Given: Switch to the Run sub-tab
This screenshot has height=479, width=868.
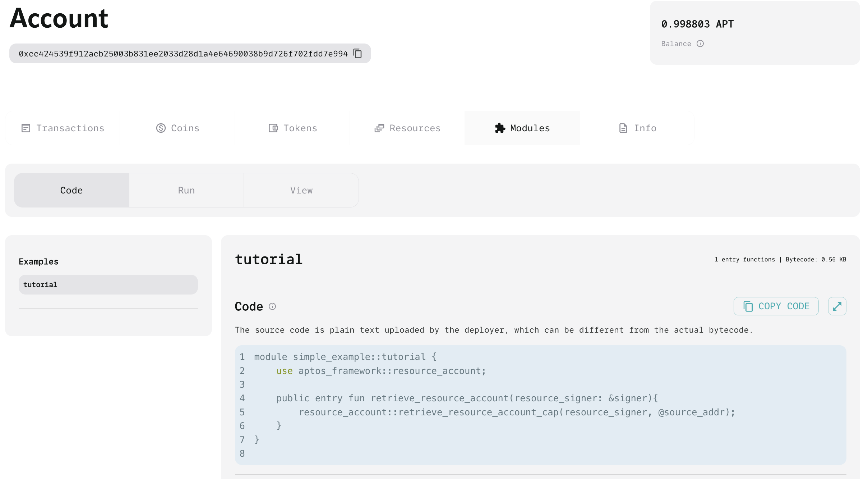Looking at the screenshot, I should (186, 190).
